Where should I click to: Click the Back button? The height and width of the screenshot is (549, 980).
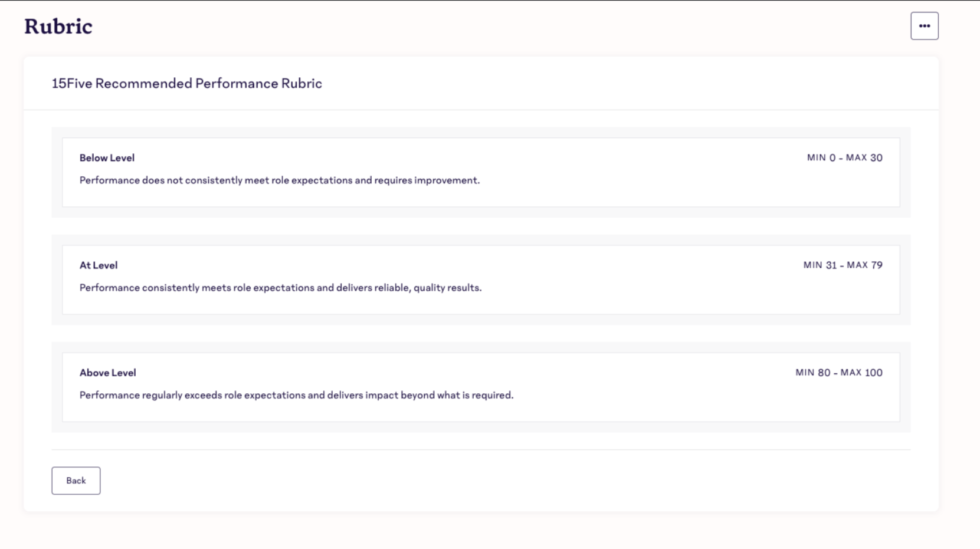[x=76, y=481]
